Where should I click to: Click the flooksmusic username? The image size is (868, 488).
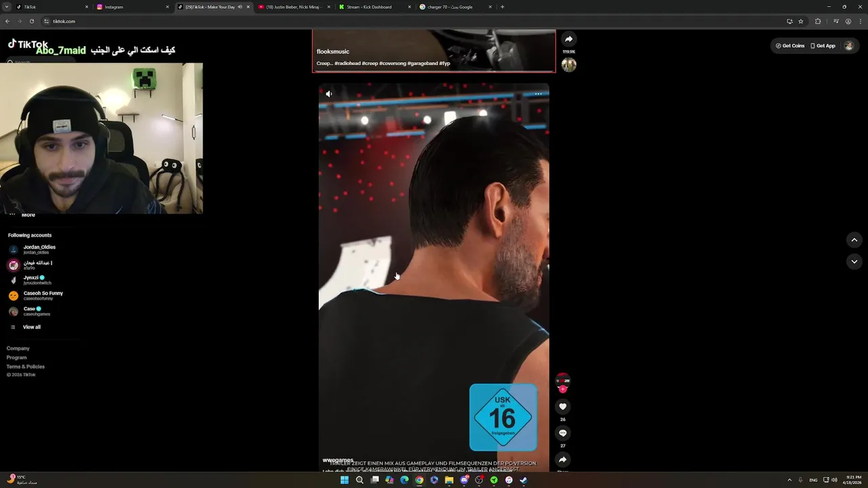click(333, 52)
